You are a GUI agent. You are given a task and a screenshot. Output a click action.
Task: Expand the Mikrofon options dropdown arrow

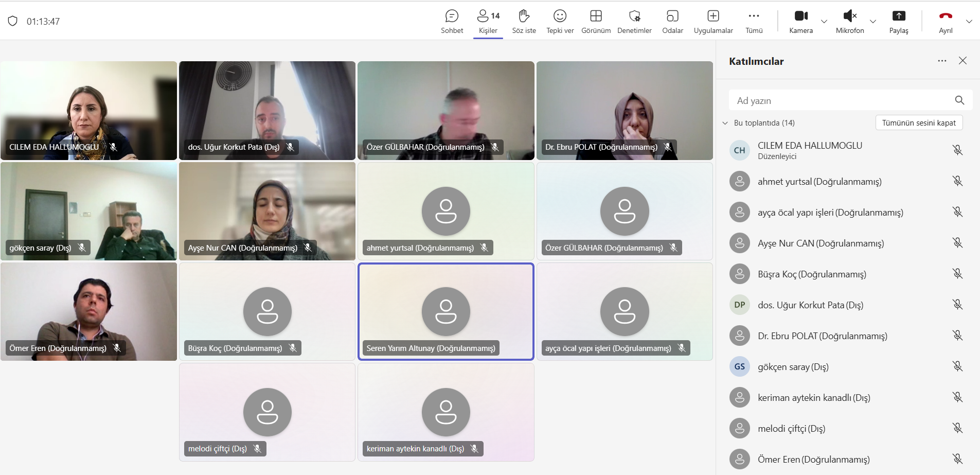(x=873, y=22)
